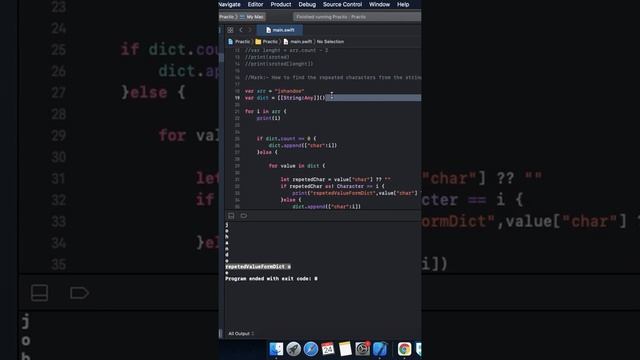The image size is (640, 360).
Task: Open Calendar from the Dock
Action: pos(328,349)
